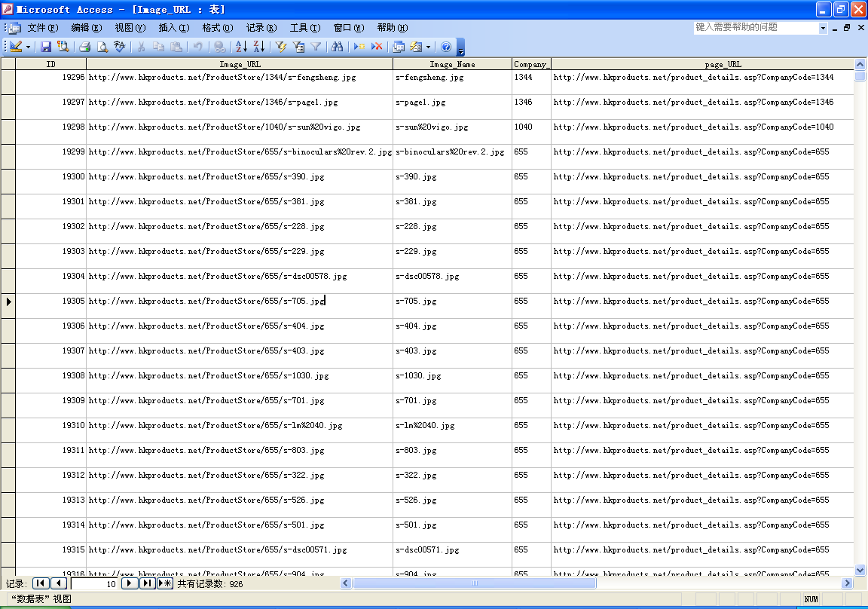This screenshot has width=868, height=609.
Task: Jump to first record button
Action: coord(41,583)
